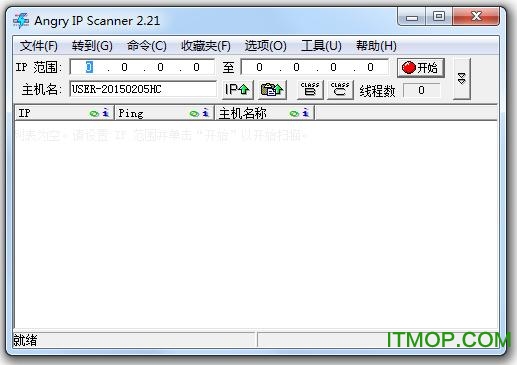The image size is (517, 365).
Task: Click the IP up-arrow button
Action: click(238, 90)
